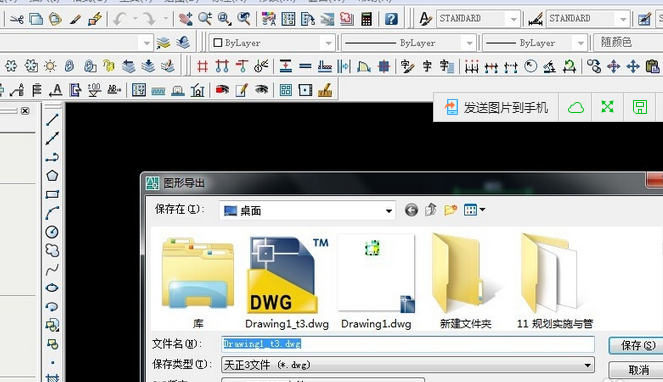Click the blue Help question mark icon
Screen dimensions: 663x382
[x=391, y=19]
